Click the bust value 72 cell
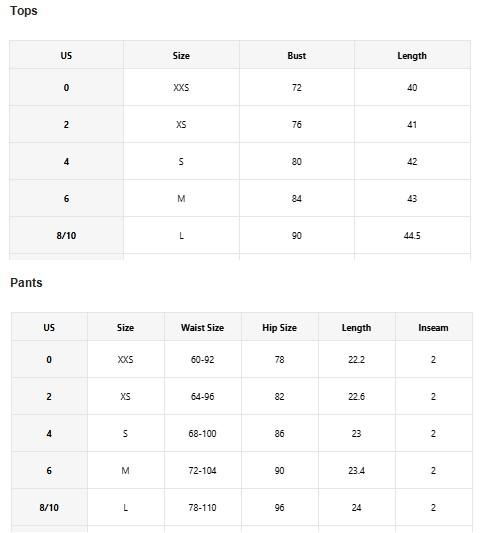This screenshot has height=533, width=481. point(297,87)
